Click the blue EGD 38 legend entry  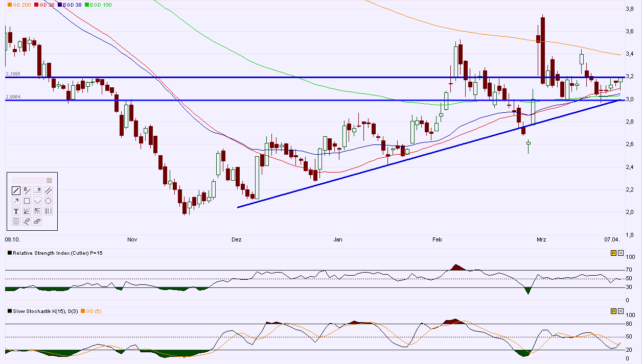pos(70,4)
